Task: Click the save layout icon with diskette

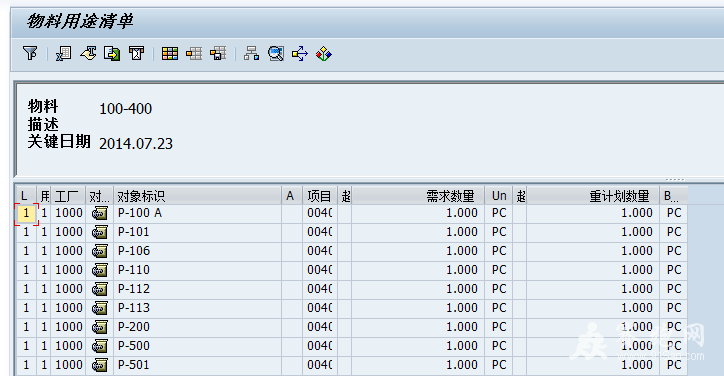Action: point(218,54)
